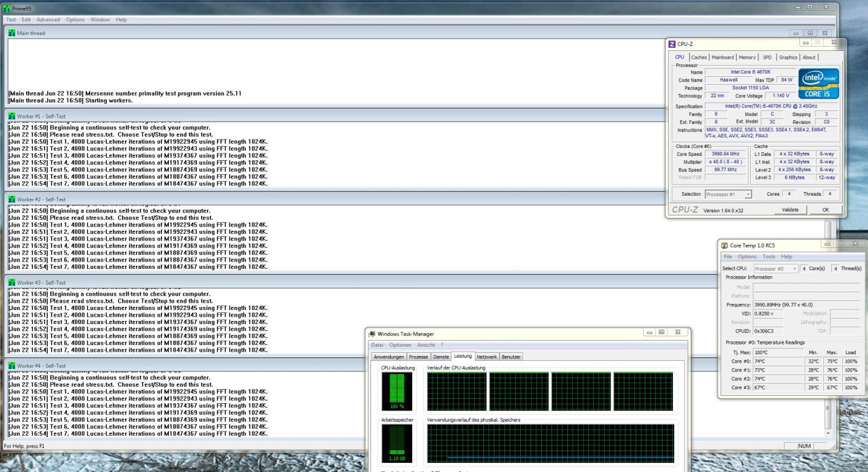Viewport: 868px width, 472px height.
Task: Open the Datei menu in Task-Manager
Action: pos(378,345)
